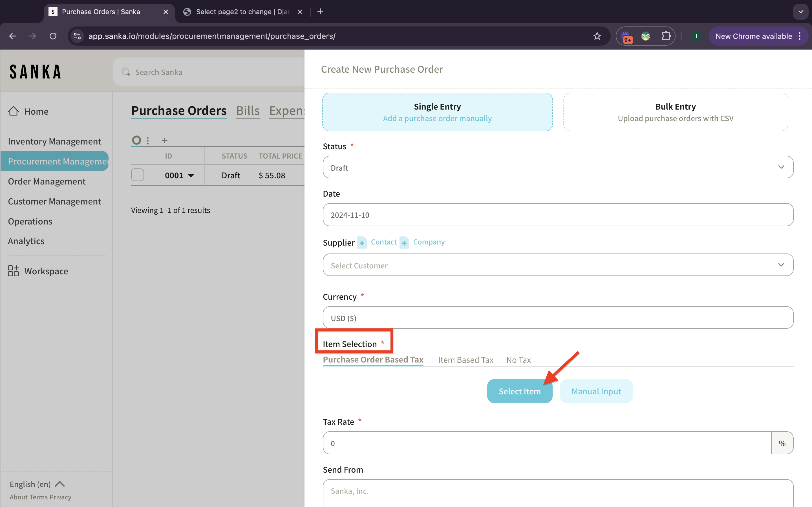
Task: Reload the page using refresh icon
Action: pos(53,36)
